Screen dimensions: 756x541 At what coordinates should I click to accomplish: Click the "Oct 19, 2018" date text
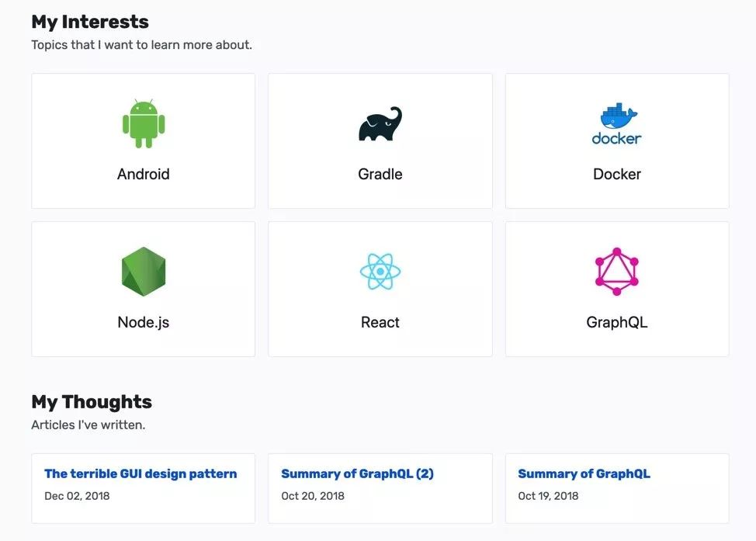(548, 495)
